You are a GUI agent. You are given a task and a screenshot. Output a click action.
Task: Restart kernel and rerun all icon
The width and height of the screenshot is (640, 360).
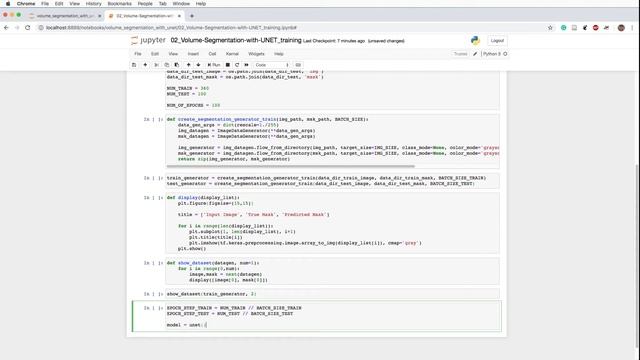[247, 65]
